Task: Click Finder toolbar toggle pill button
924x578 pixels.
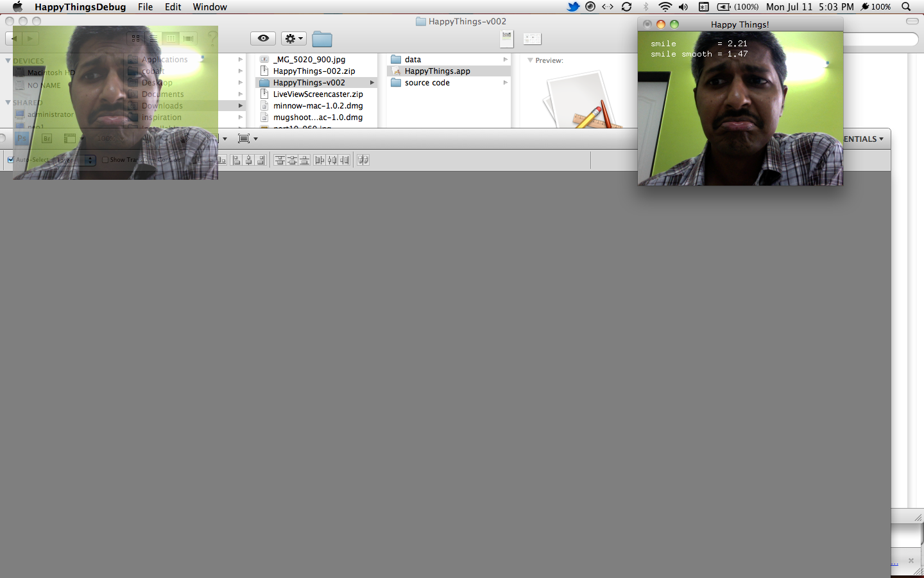Action: pyautogui.click(x=912, y=21)
